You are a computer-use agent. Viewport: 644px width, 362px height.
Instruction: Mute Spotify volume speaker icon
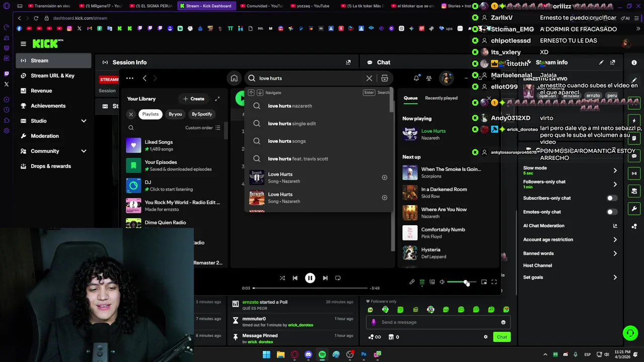click(442, 282)
